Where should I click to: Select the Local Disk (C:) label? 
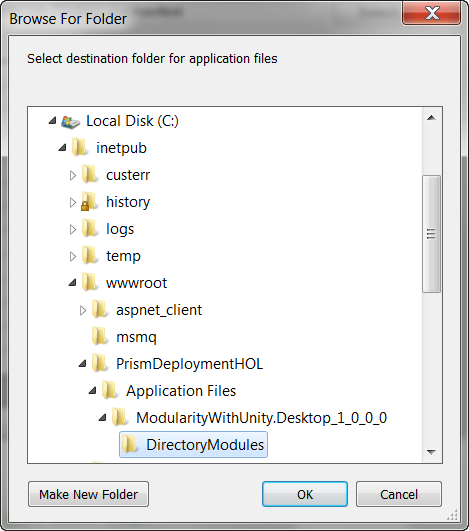(132, 121)
